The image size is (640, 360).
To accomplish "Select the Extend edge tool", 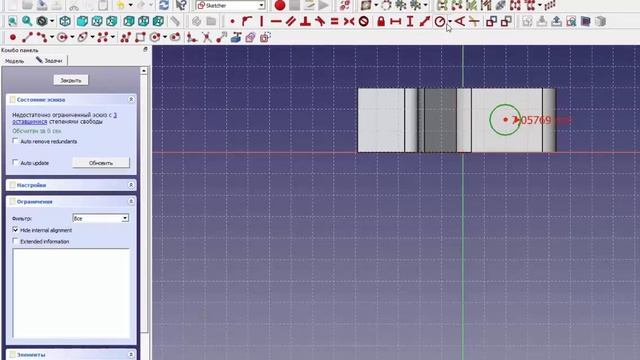I will click(x=222, y=38).
